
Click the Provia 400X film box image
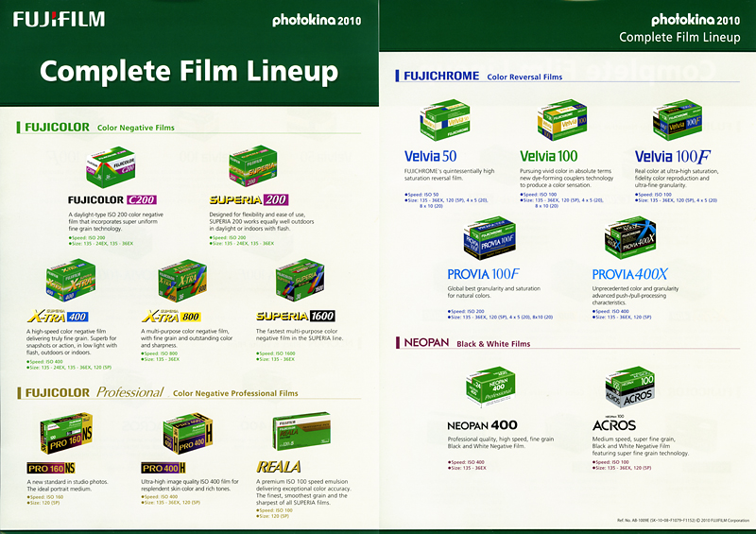coord(630,238)
